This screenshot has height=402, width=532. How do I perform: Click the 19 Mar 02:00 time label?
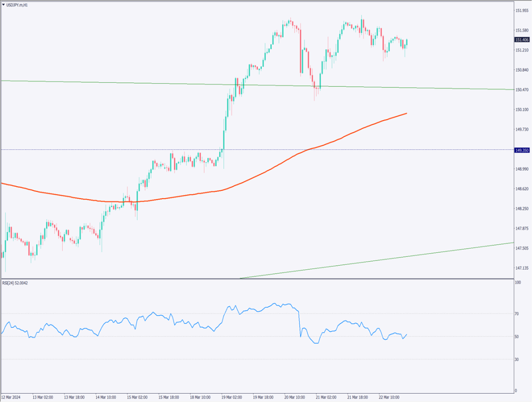[232, 396]
